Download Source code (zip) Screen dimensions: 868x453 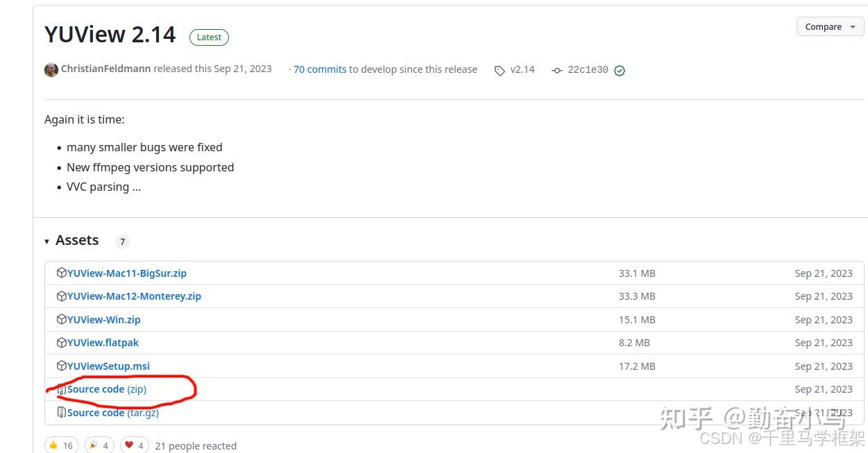click(106, 389)
